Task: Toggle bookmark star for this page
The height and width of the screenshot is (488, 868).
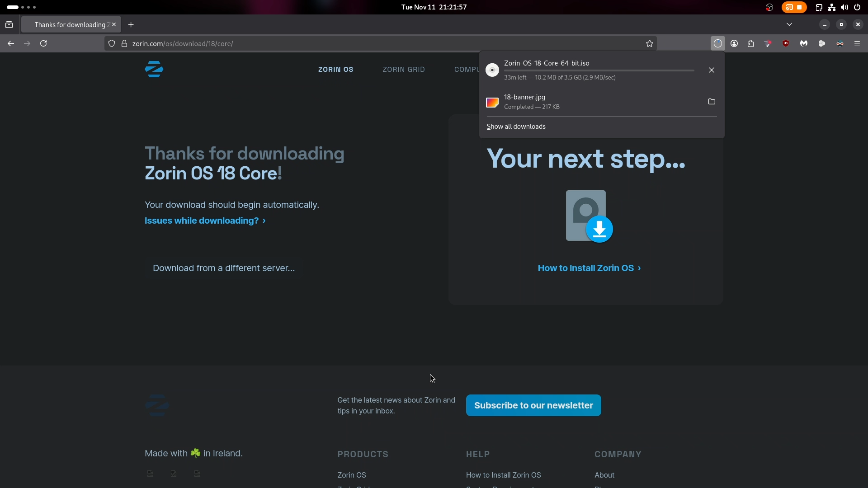Action: 650,43
